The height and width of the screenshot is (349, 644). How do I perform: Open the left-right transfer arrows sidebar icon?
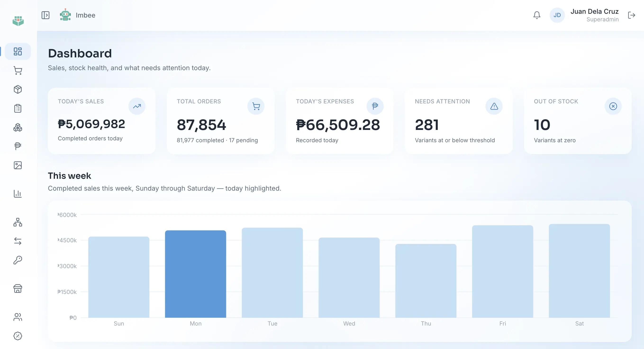tap(18, 241)
